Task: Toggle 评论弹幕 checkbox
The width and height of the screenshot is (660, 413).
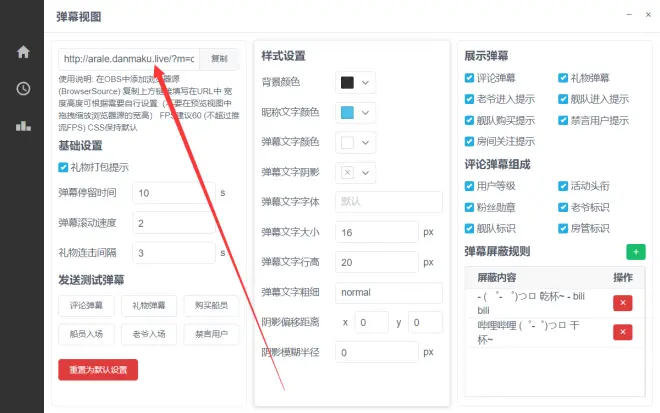Action: (x=469, y=78)
